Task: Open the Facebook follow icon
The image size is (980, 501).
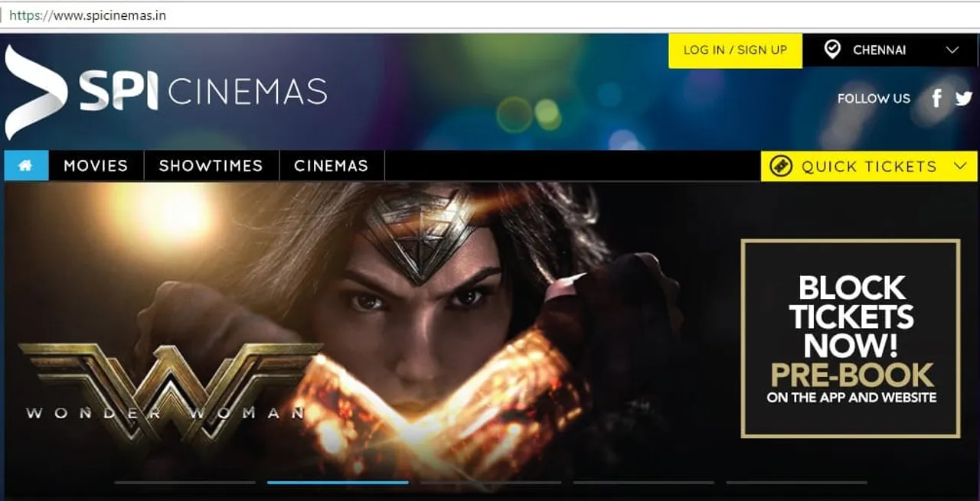Action: pyautogui.click(x=936, y=98)
